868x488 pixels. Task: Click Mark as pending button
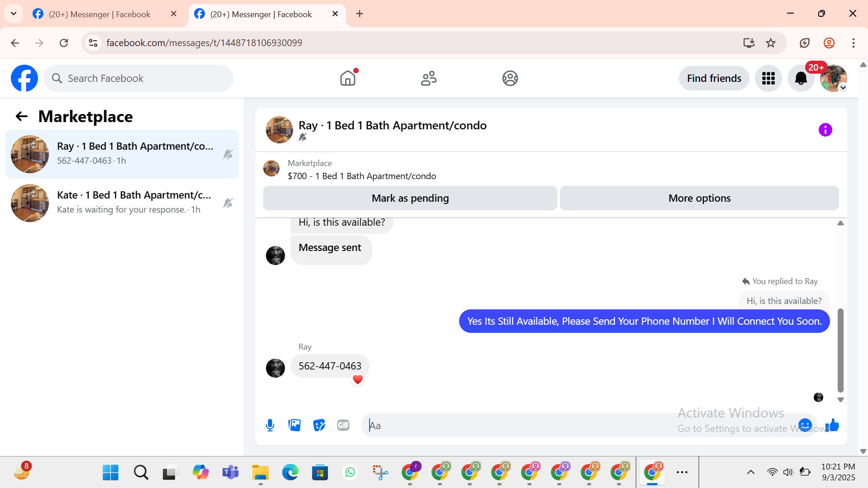[x=410, y=198]
